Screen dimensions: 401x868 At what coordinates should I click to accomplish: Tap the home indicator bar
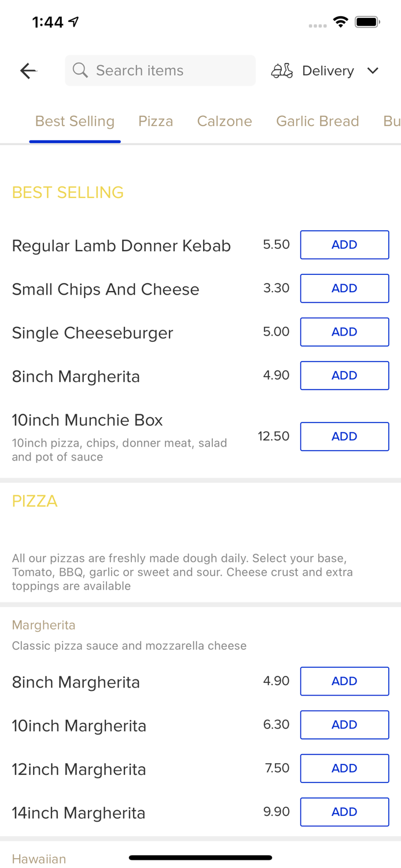(x=200, y=858)
